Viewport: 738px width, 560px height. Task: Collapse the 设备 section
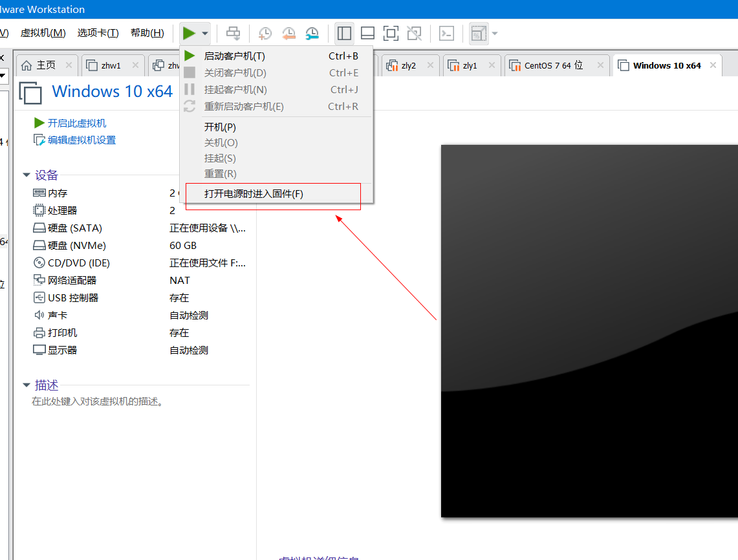pos(27,175)
